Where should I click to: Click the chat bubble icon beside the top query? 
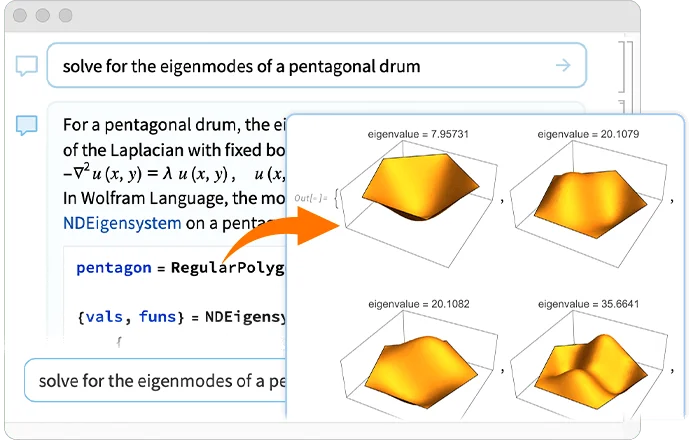[x=26, y=66]
